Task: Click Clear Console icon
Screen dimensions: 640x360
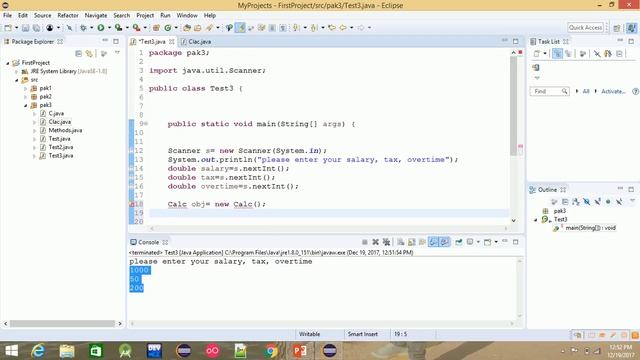Action: 400,242
